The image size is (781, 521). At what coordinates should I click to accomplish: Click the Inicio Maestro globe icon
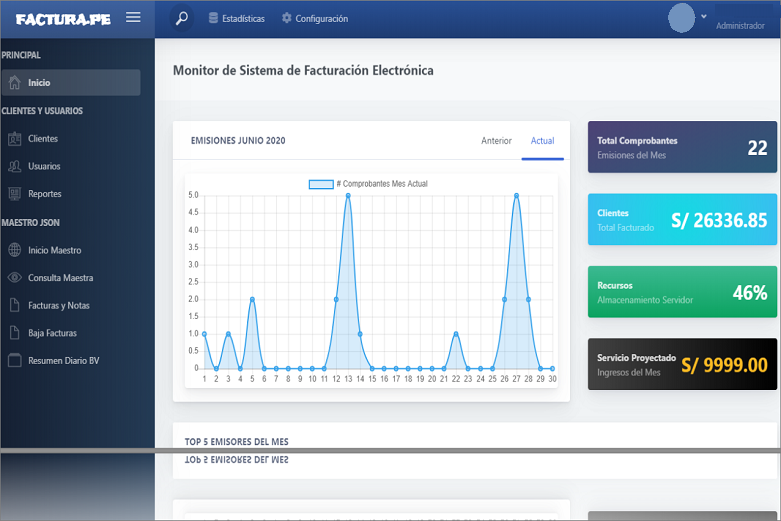point(14,250)
